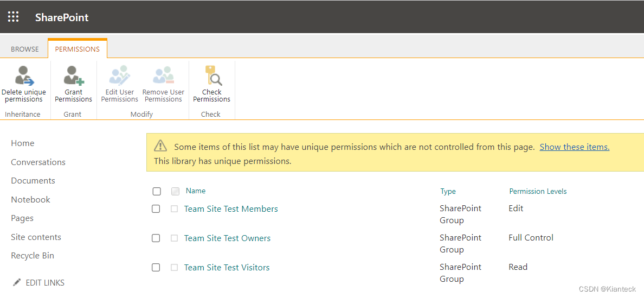Screen dimensions: 644x297
Task: Open the Team Site Test Members group
Action: coord(231,209)
